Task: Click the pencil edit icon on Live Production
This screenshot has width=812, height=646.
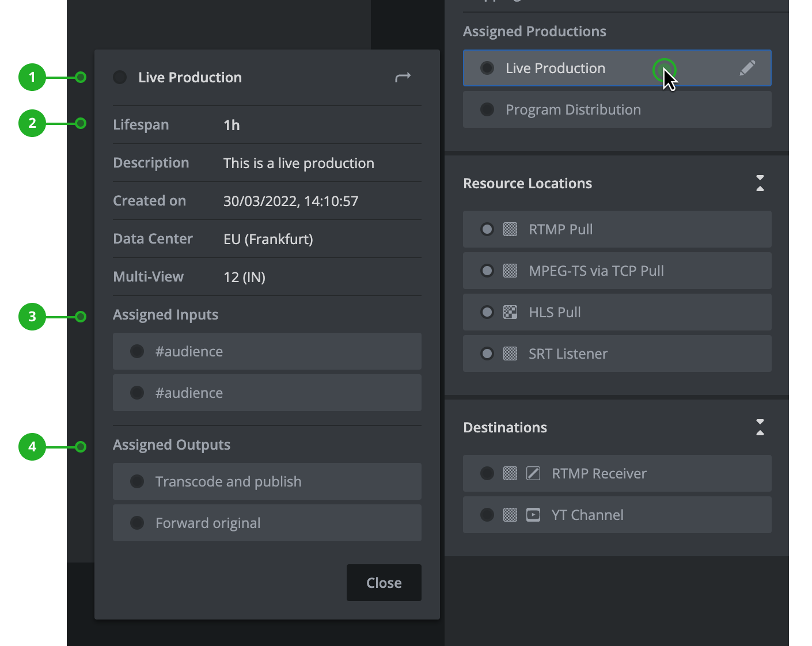Action: (747, 69)
